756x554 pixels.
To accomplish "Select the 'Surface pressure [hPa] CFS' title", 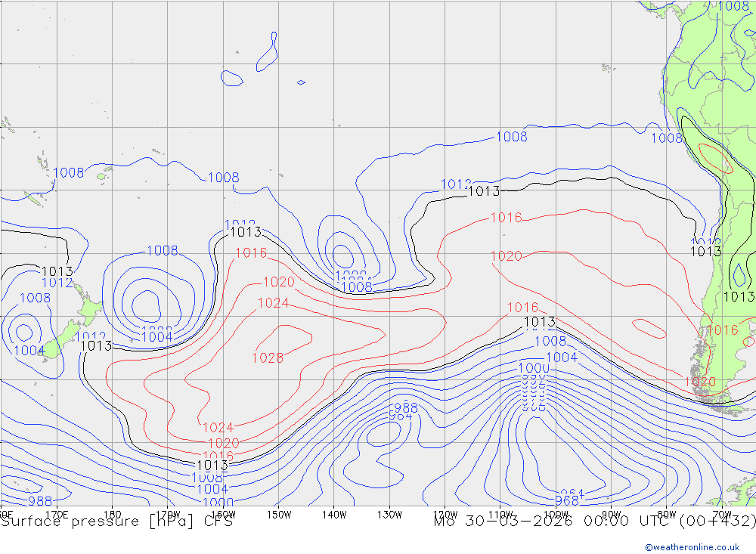I will point(116,522).
